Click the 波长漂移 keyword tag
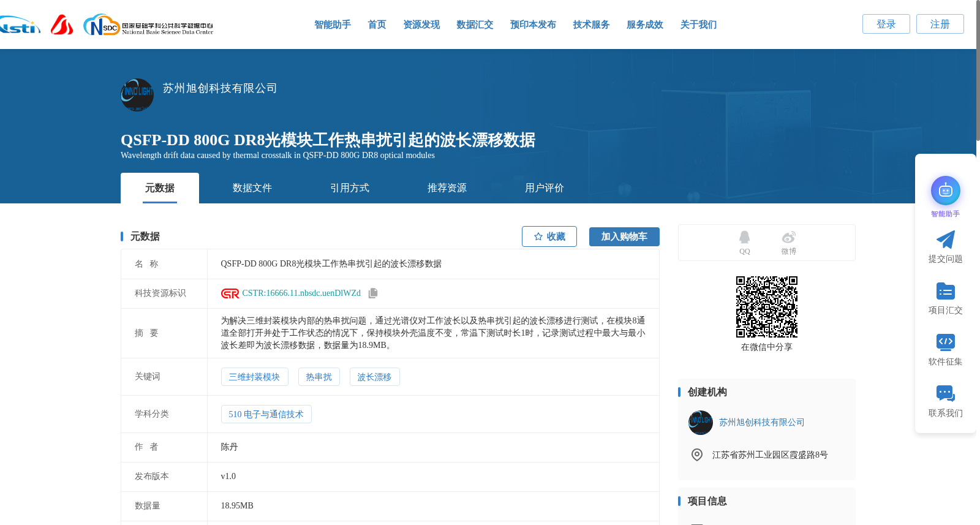This screenshot has height=525, width=980. pos(374,377)
